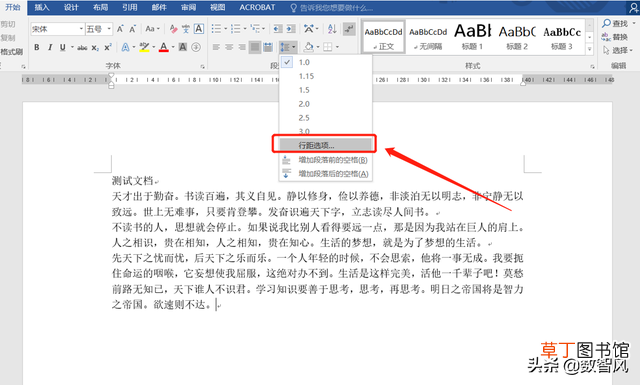Viewport: 640px width, 385px height.
Task: Switch to 设计 ribbon tab
Action: [71, 7]
